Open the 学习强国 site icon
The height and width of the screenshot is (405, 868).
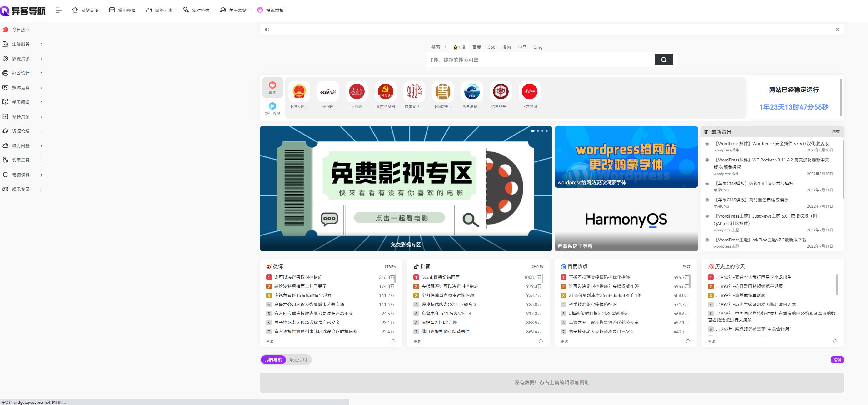[529, 91]
